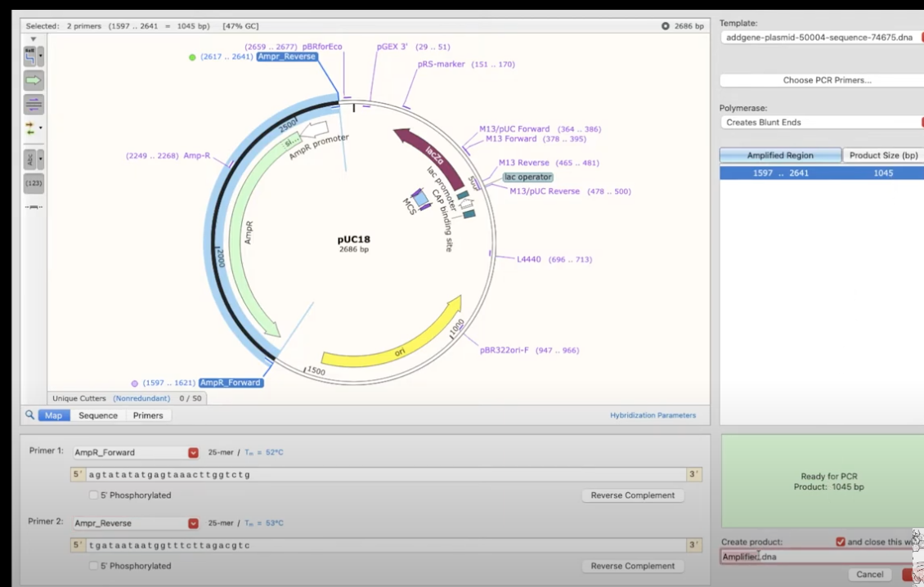Toggle the Abc labels icon
Viewport: 924px width, 587px height.
click(29, 159)
